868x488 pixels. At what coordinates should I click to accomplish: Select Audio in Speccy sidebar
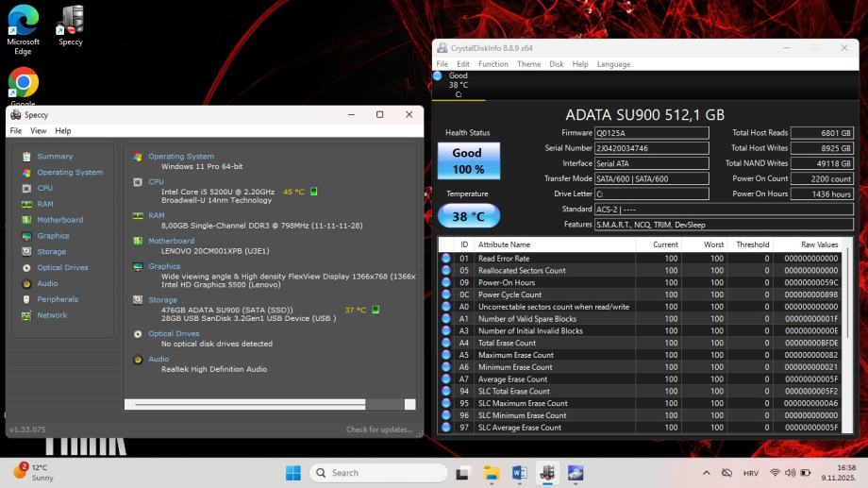pos(47,283)
